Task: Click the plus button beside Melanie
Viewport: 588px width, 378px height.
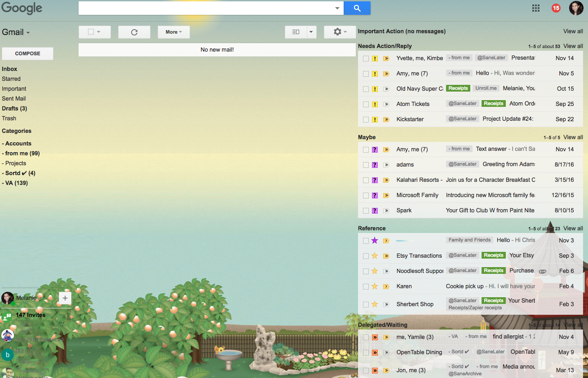Action: click(x=65, y=298)
